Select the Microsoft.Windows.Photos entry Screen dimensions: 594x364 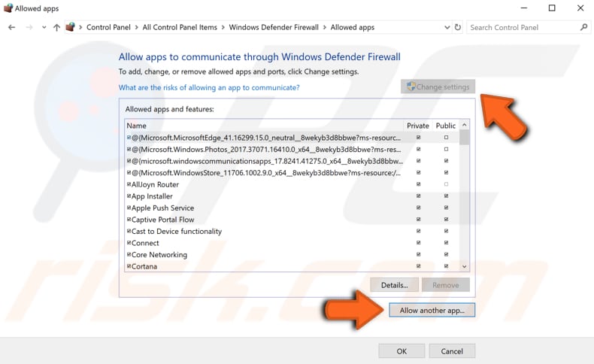click(292, 149)
